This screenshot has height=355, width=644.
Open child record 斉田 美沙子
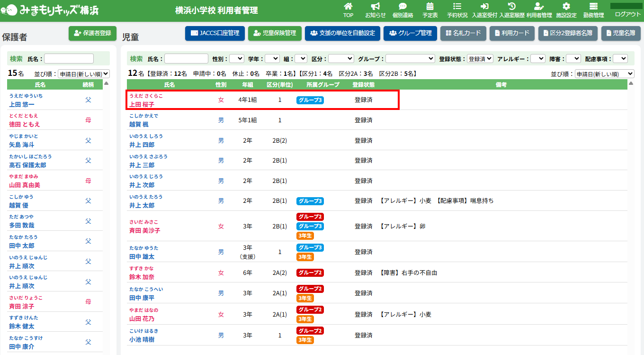tap(144, 230)
